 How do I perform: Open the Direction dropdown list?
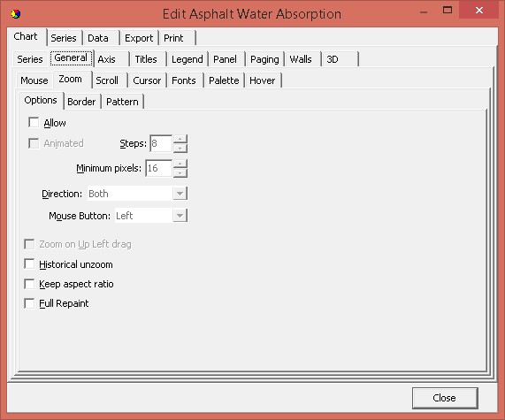coord(180,194)
